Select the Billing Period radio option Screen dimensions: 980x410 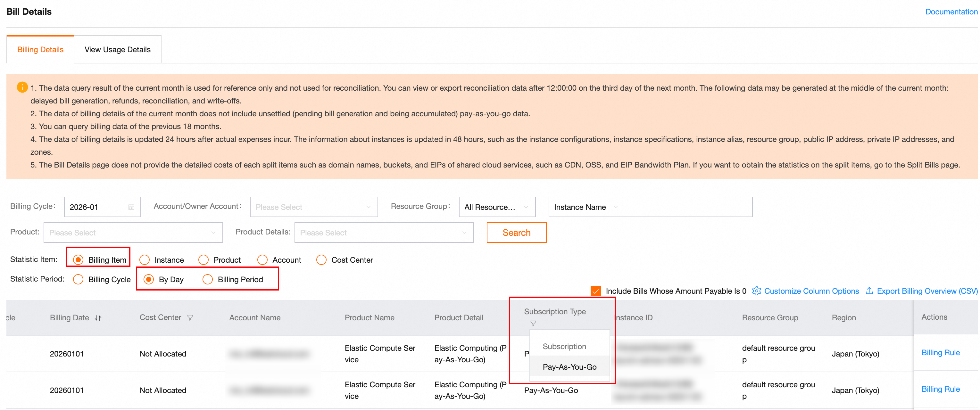tap(208, 280)
